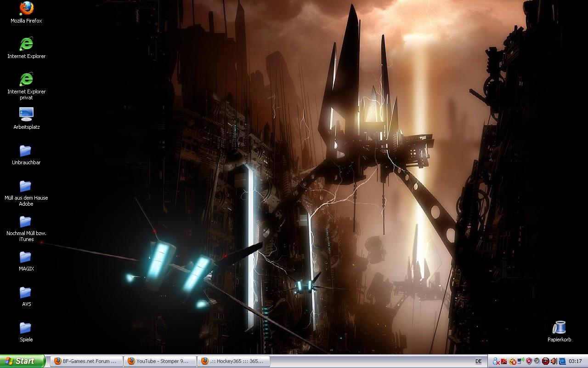Open Internet Explorer privat shortcut
The height and width of the screenshot is (368, 588).
[x=26, y=86]
